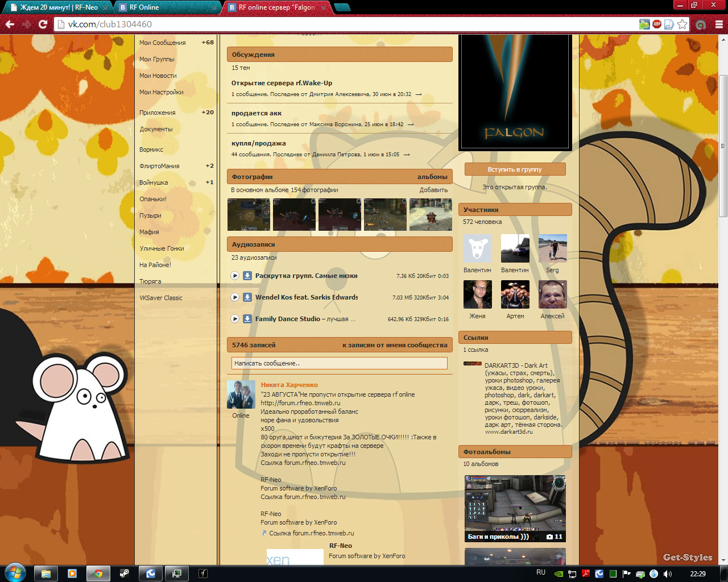
Task: Open 'купля/продажа' discussion topic
Action: coord(259,143)
